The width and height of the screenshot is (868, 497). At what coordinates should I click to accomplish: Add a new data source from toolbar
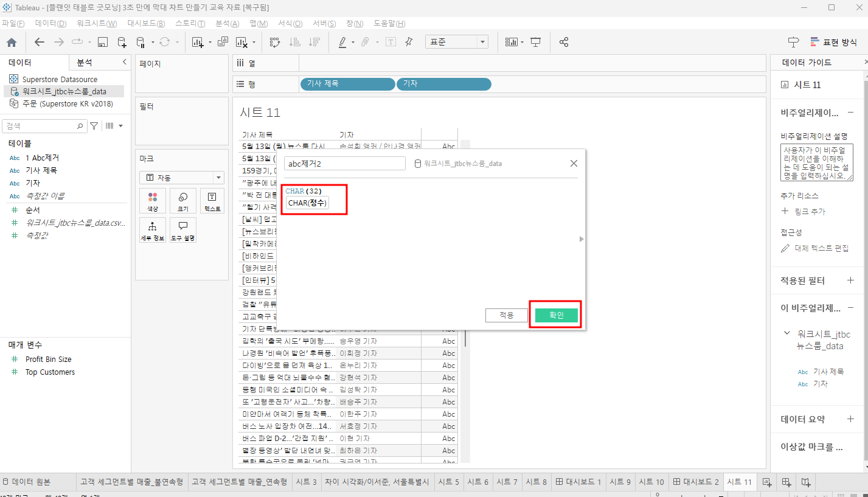(x=122, y=42)
